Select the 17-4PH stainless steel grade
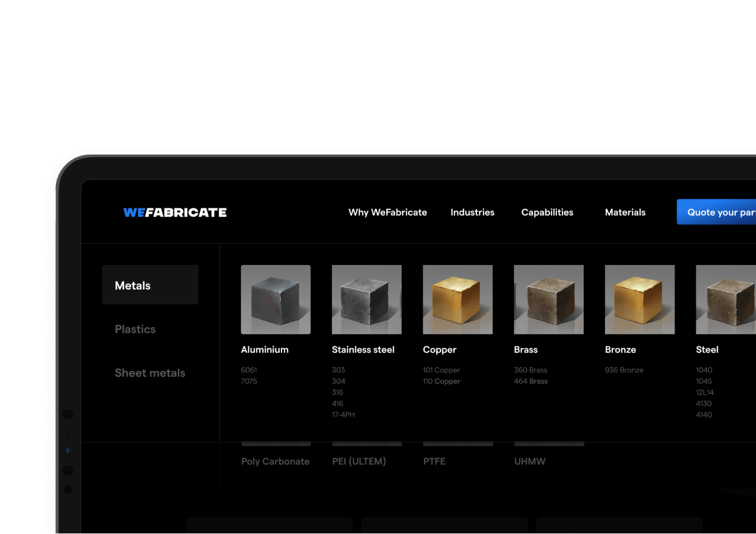The image size is (756, 534). (x=343, y=415)
